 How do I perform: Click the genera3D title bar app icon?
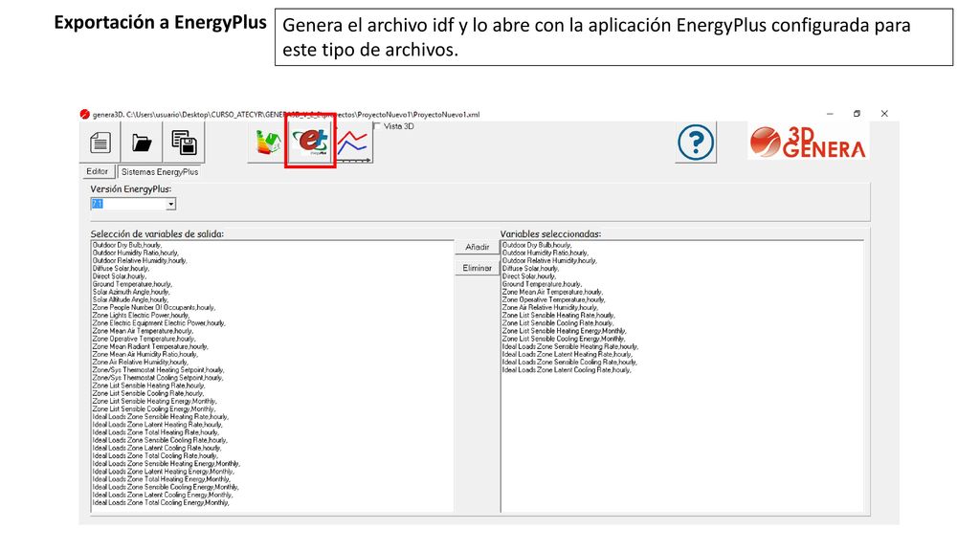(x=85, y=115)
